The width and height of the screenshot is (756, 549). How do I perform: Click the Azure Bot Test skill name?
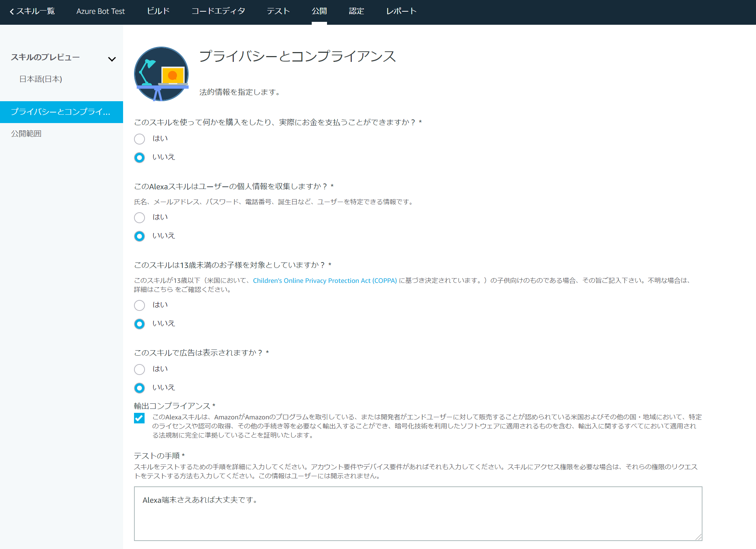pyautogui.click(x=101, y=11)
